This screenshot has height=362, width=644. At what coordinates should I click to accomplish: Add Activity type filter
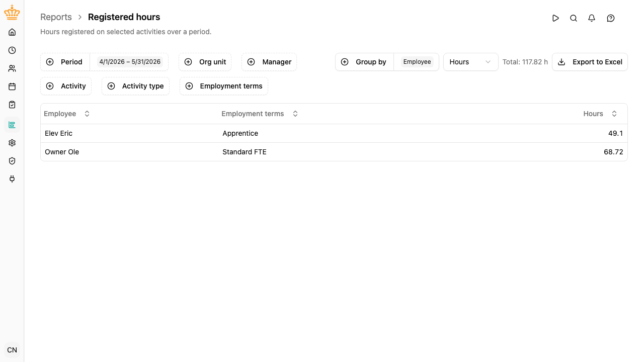135,86
